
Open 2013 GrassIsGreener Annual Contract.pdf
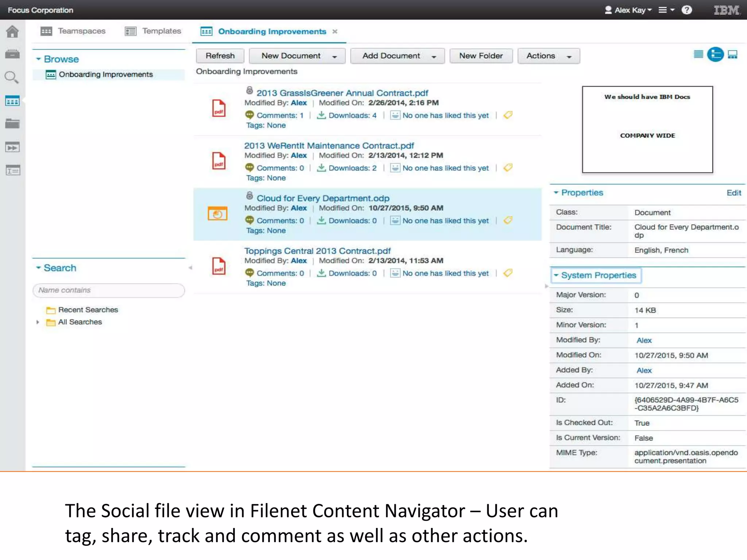342,93
